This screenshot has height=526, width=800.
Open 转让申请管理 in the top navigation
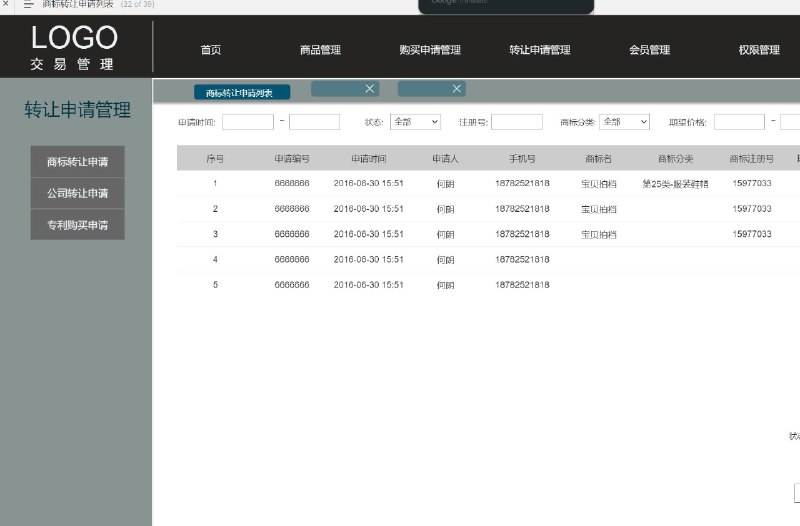click(540, 50)
